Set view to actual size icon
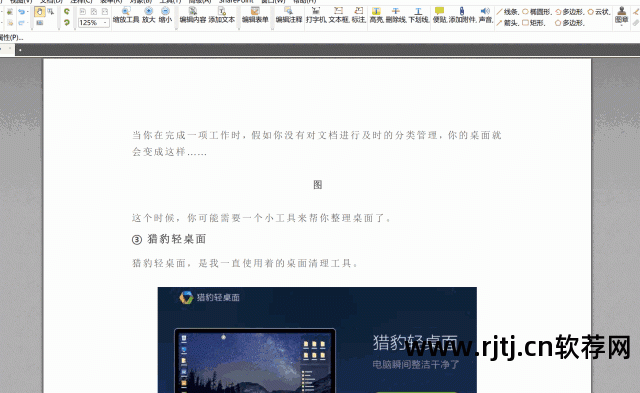This screenshot has width=640, height=393. (x=83, y=11)
